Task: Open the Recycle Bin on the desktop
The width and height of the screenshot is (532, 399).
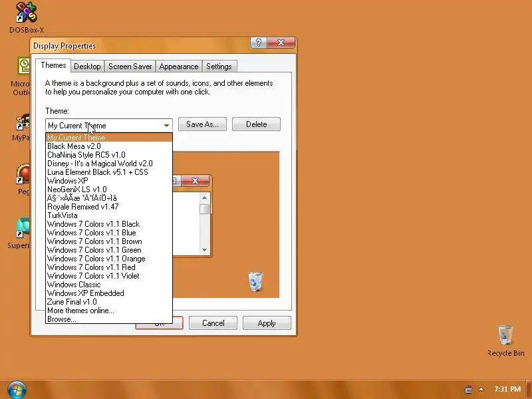Action: click(x=505, y=341)
